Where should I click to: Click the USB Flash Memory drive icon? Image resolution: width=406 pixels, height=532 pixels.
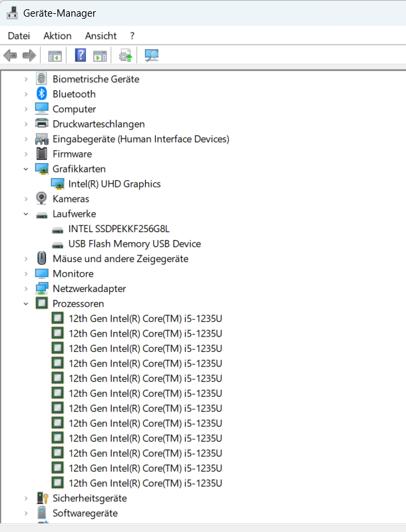[x=57, y=245]
